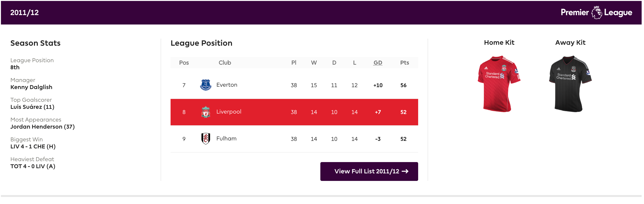Click the arrow on View Full List button
This screenshot has width=644, height=204.
405,171
